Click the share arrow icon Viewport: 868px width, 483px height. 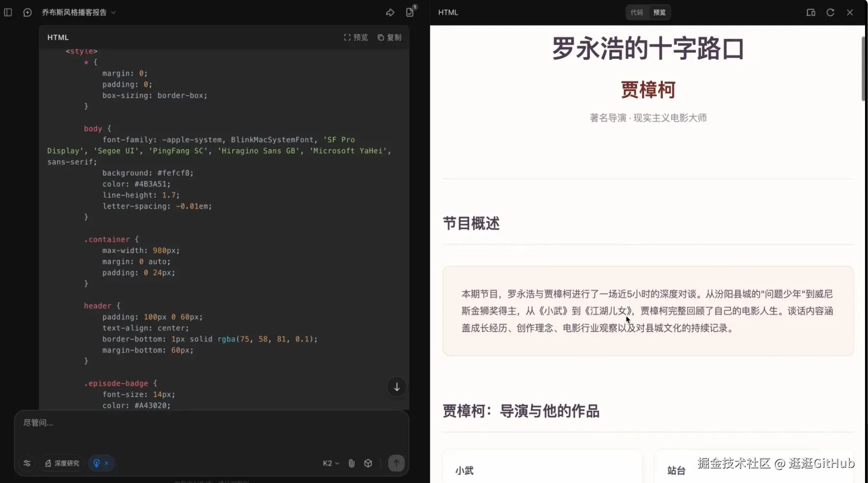pos(390,12)
